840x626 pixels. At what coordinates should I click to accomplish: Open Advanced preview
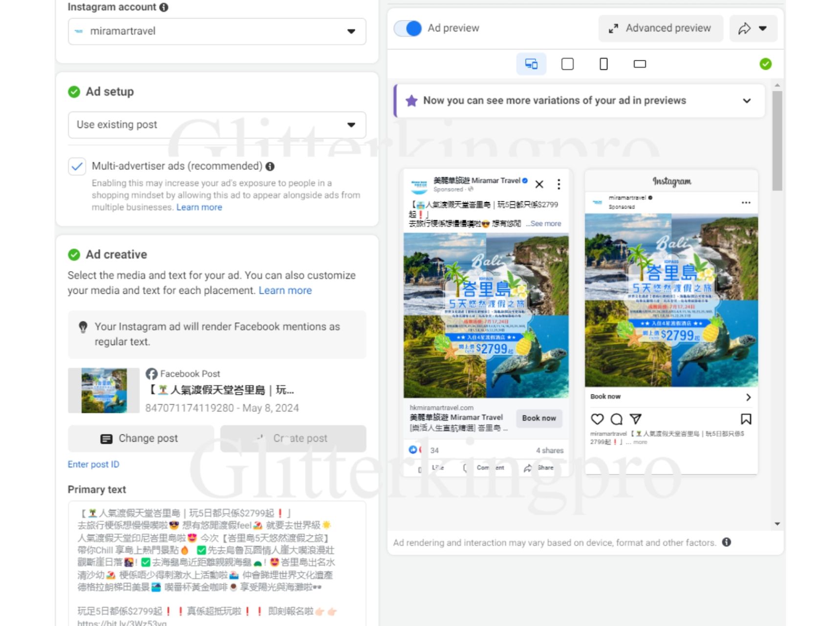tap(660, 28)
